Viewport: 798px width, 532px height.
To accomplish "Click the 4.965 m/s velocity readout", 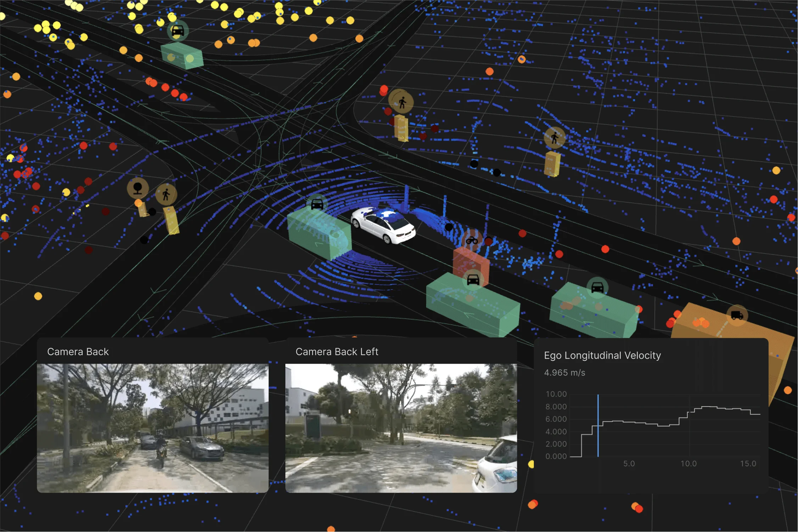I will tap(564, 373).
